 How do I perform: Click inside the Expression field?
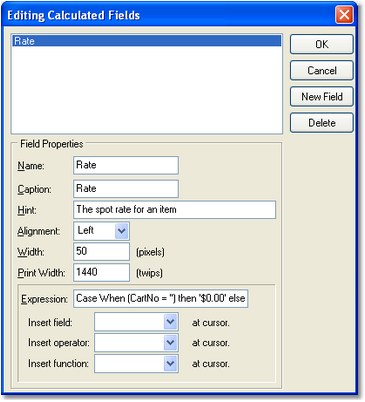pos(161,298)
